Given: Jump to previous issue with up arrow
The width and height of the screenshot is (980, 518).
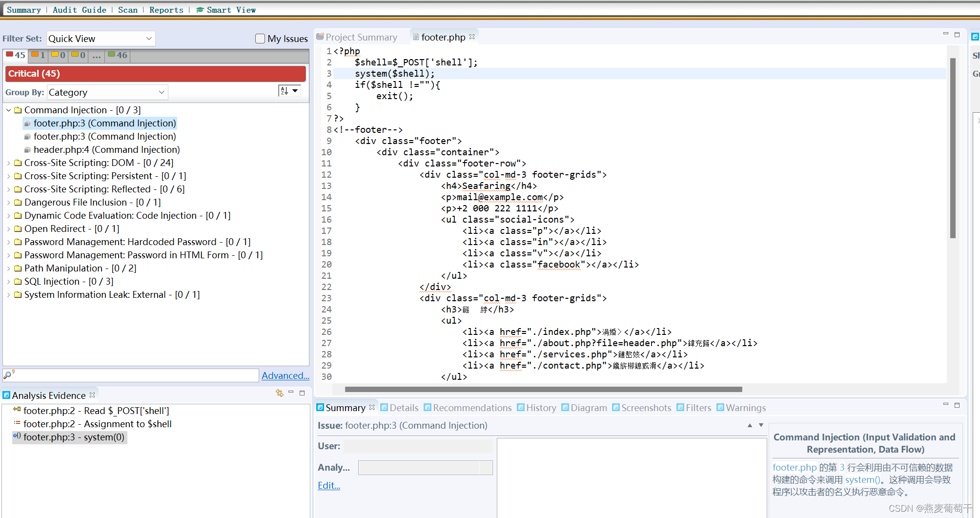Looking at the screenshot, I should pyautogui.click(x=750, y=425).
